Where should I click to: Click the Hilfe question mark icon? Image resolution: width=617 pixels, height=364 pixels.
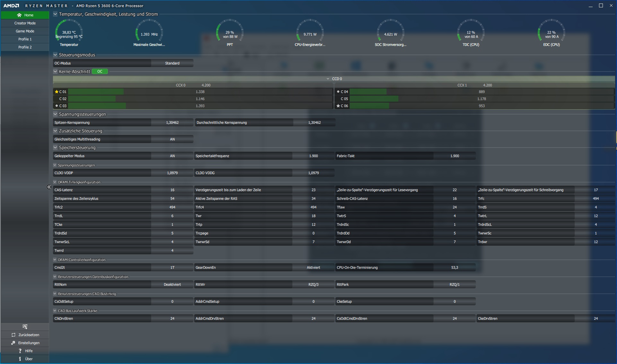20,351
